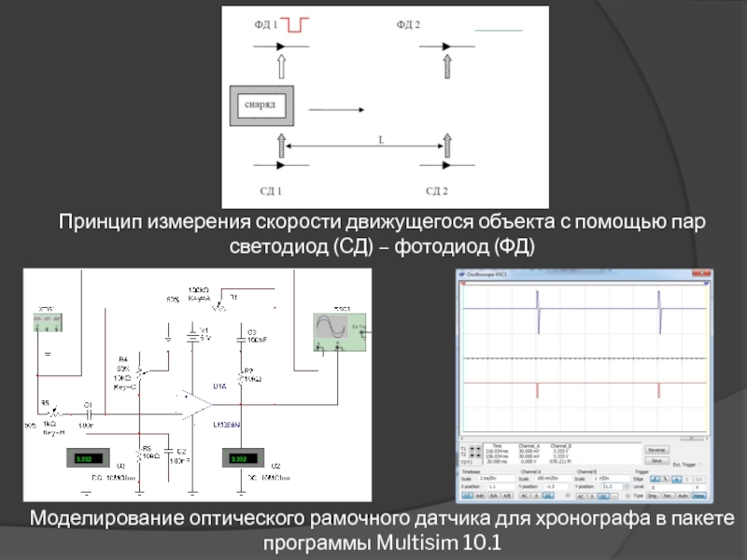Set Channel A coupling to 0
This screenshot has width=747, height=560.
click(x=536, y=496)
